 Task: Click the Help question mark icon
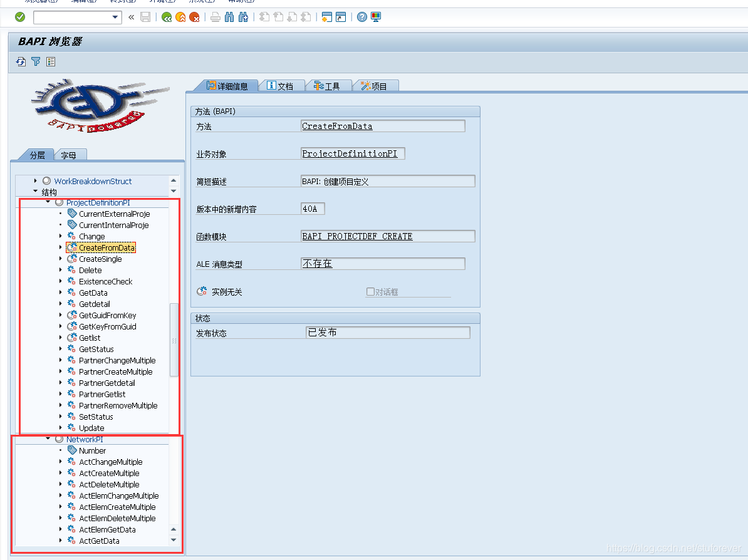pyautogui.click(x=362, y=17)
